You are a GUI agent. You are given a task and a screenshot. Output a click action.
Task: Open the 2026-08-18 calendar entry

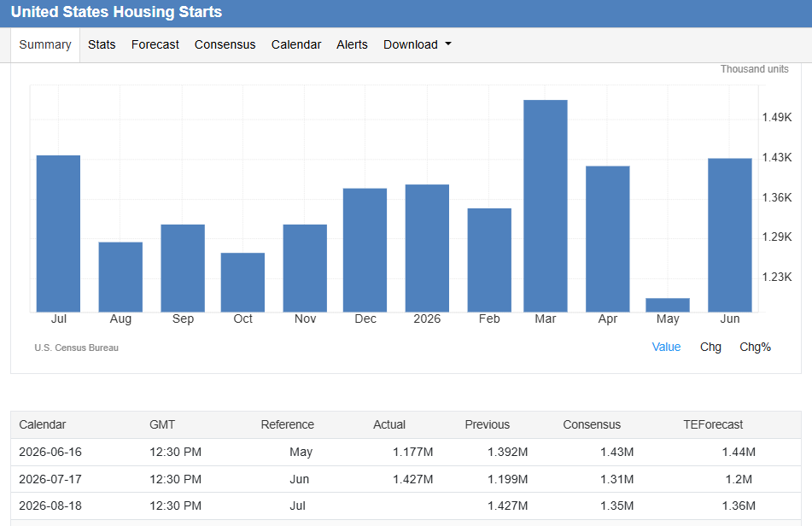click(x=406, y=506)
